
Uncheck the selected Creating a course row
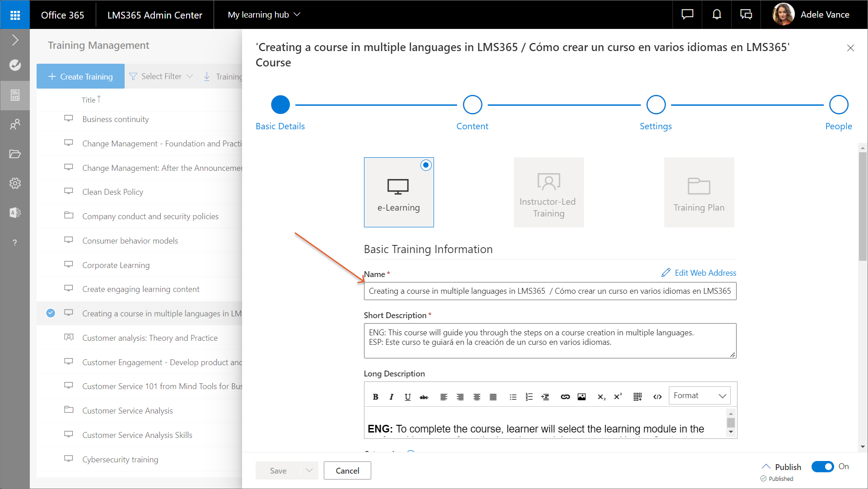point(51,313)
